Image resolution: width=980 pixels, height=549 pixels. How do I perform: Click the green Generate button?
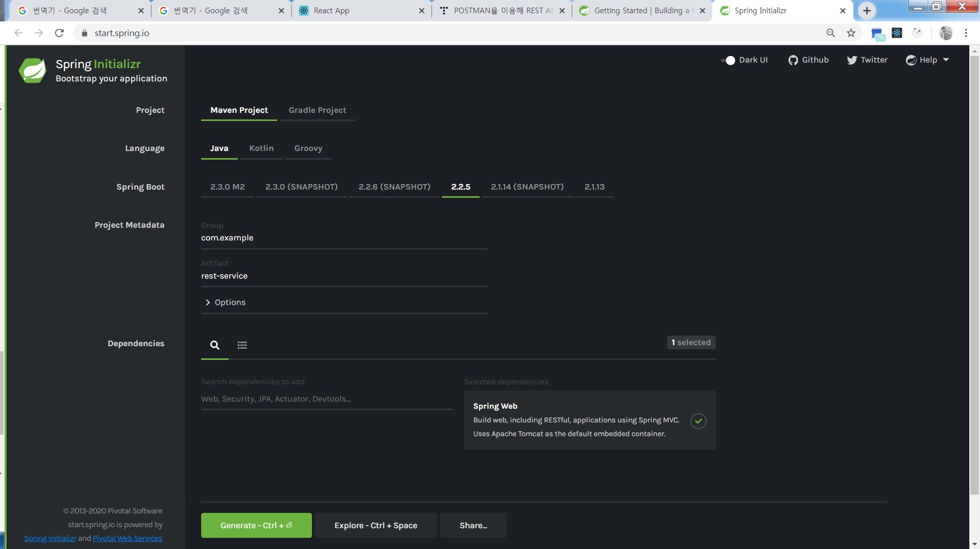[256, 525]
